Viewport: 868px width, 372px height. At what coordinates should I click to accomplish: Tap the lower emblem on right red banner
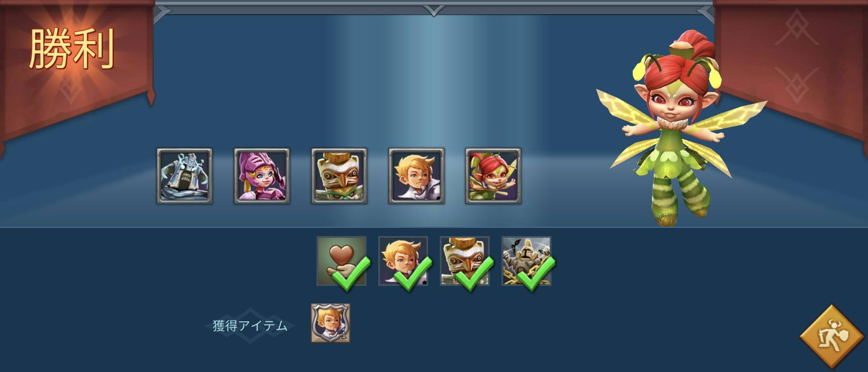click(x=797, y=84)
